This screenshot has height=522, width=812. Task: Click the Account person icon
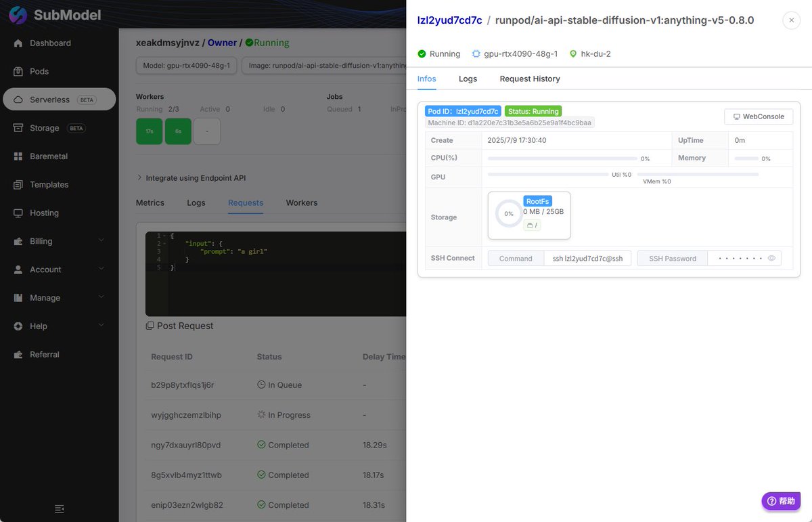pyautogui.click(x=18, y=269)
